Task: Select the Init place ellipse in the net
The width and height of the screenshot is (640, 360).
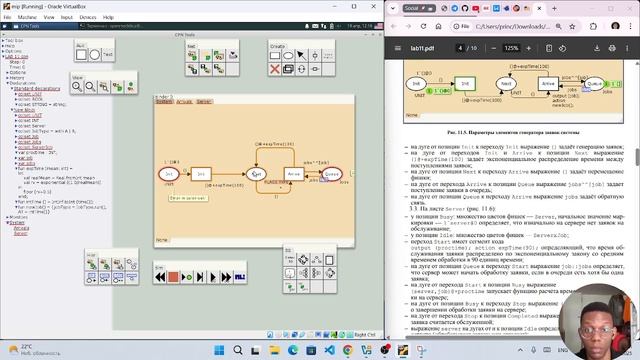Action: click(x=169, y=174)
